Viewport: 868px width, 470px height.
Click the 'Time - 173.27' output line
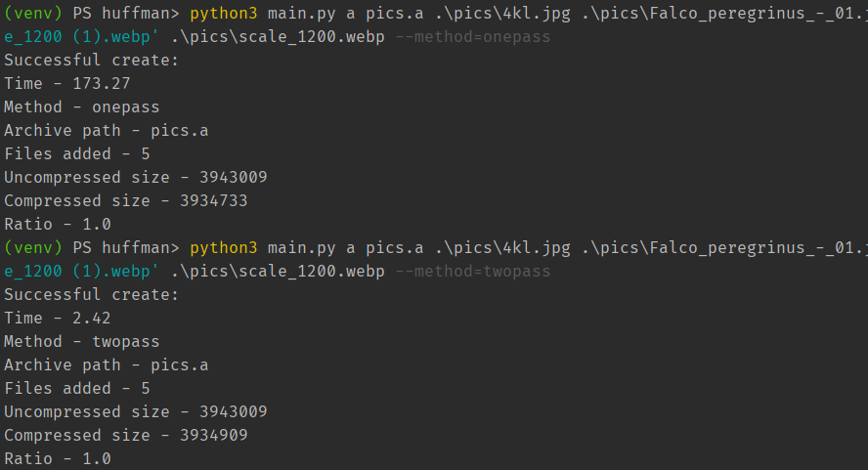[x=67, y=84]
